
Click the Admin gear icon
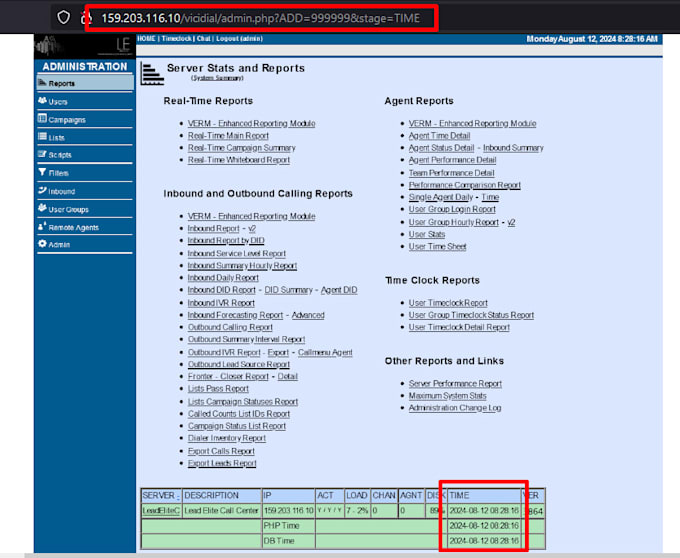(42, 244)
